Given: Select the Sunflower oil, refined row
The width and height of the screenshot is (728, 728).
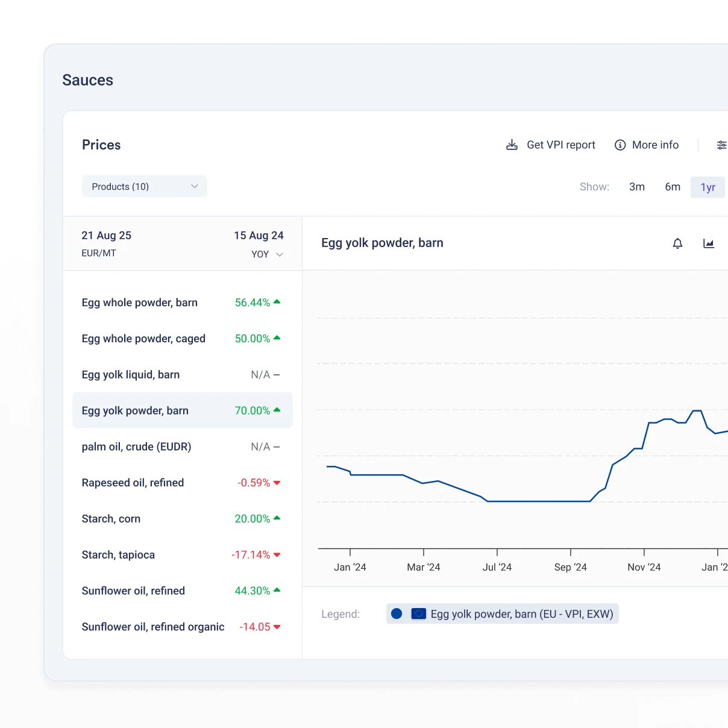Looking at the screenshot, I should click(183, 591).
